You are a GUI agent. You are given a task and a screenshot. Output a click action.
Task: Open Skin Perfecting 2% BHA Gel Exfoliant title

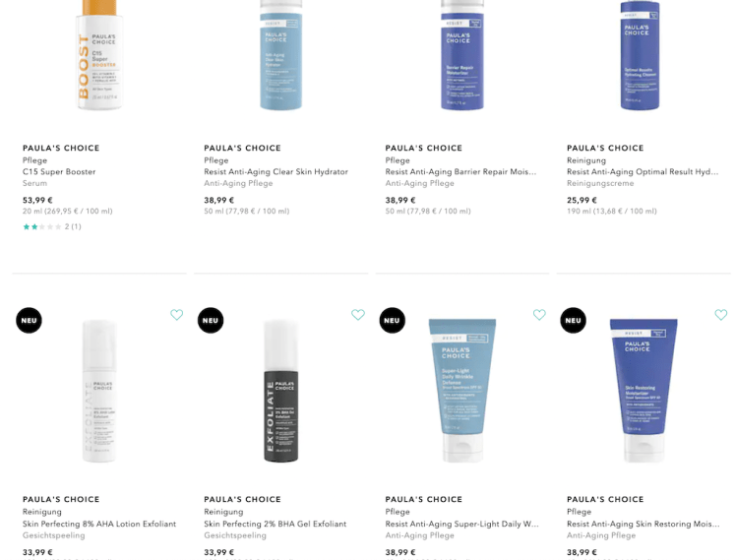(276, 524)
